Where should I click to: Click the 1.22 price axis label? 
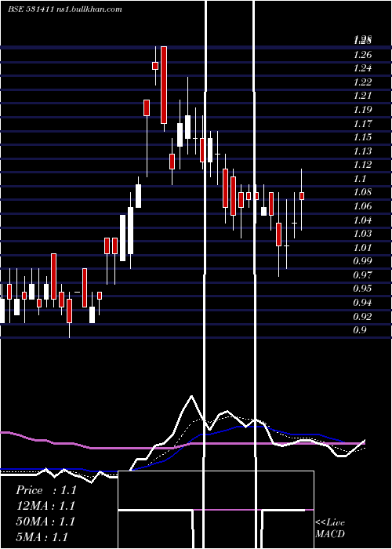click(x=362, y=82)
